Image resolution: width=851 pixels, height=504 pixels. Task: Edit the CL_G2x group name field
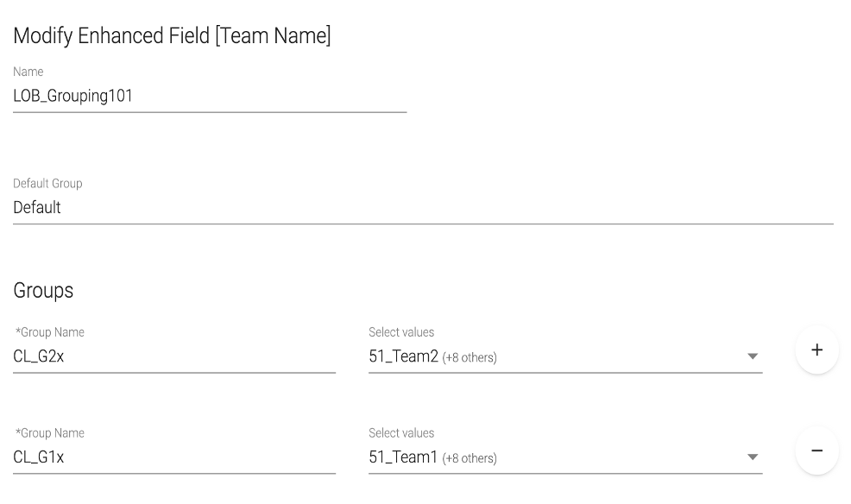click(x=173, y=356)
